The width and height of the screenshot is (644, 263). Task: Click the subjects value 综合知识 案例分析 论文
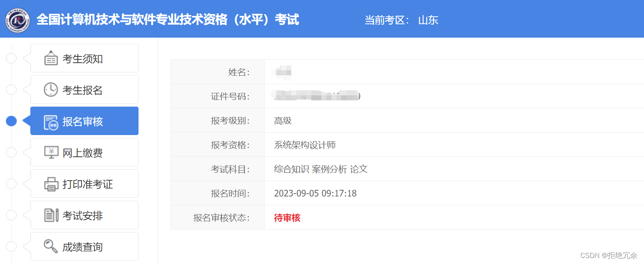click(x=321, y=169)
